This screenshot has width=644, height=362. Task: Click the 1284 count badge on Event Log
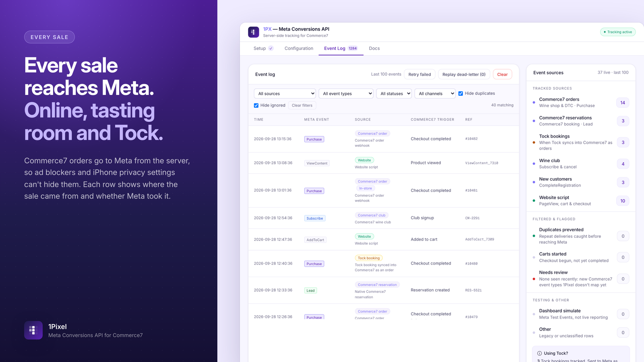353,48
